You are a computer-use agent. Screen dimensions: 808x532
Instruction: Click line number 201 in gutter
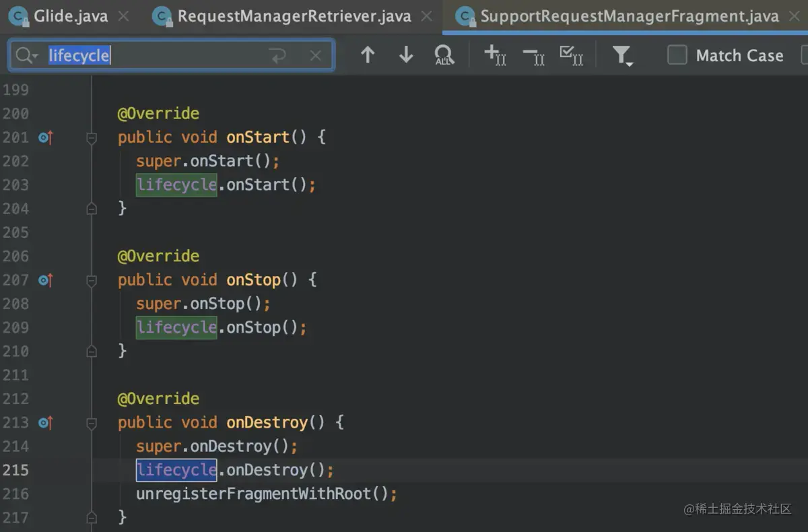[15, 137]
